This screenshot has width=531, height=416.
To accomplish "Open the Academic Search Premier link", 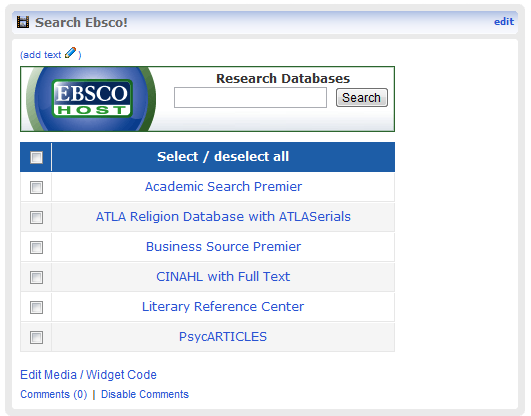I will [x=223, y=187].
